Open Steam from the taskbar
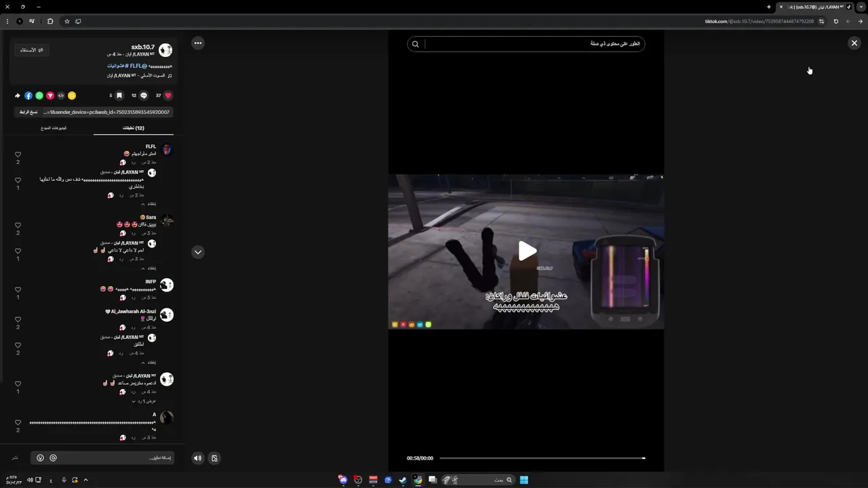868x488 pixels. [x=403, y=480]
